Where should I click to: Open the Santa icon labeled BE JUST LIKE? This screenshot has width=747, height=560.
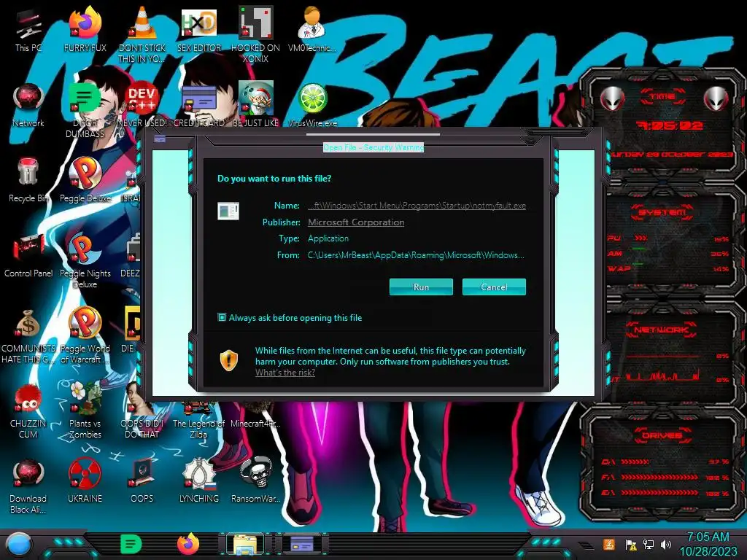click(x=255, y=105)
